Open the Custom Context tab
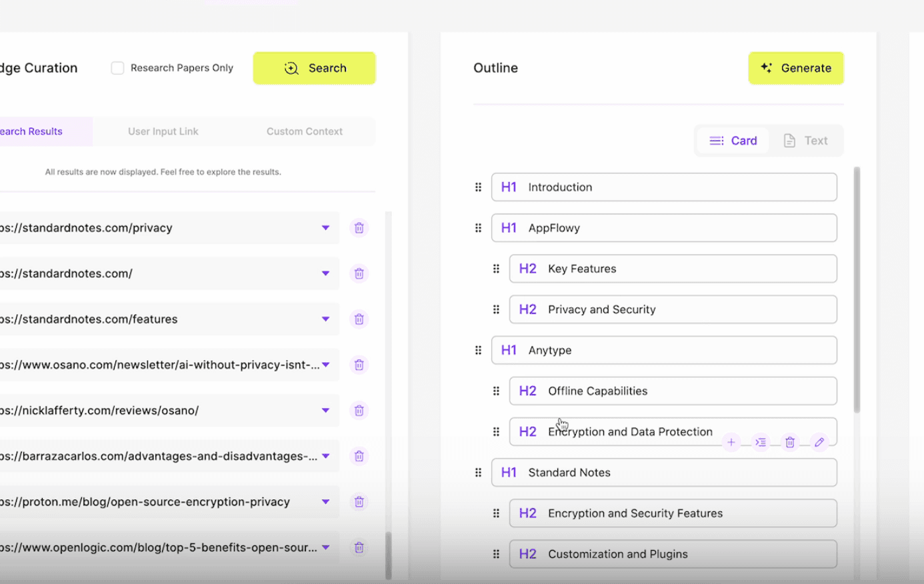Image resolution: width=924 pixels, height=584 pixels. [x=305, y=131]
